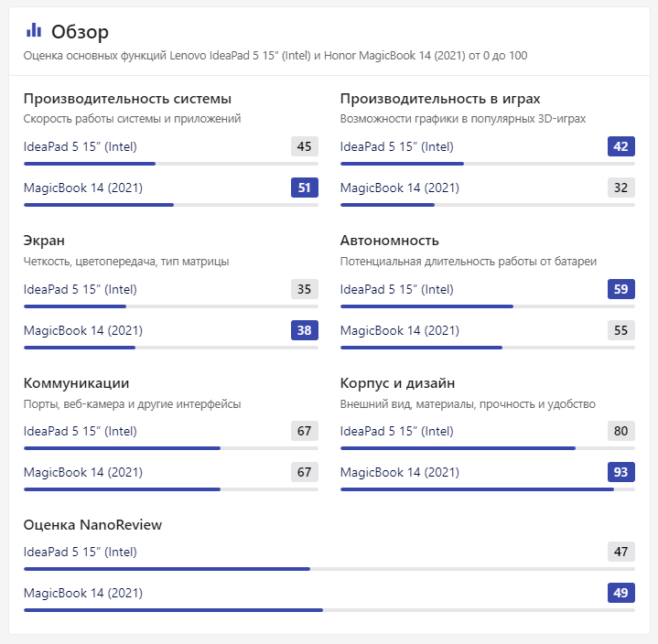Image resolution: width=658 pixels, height=644 pixels.
Task: Open MagicBook 14 link under Оценка NanoReview
Action: [x=83, y=594]
